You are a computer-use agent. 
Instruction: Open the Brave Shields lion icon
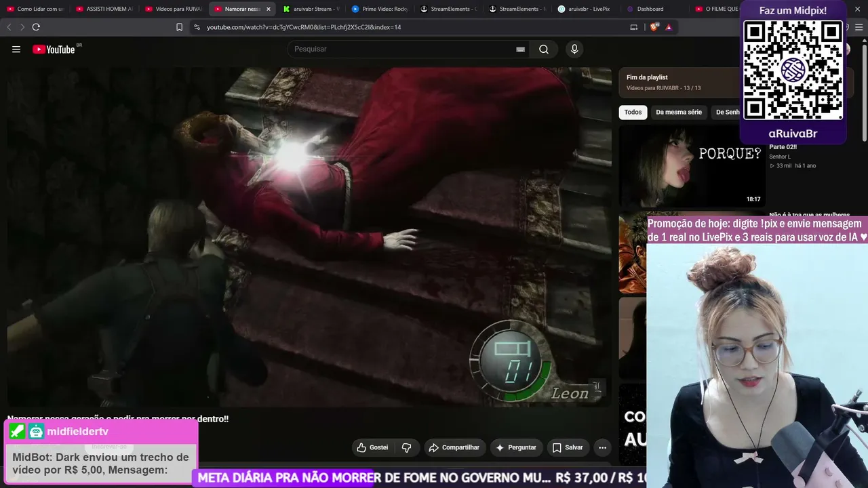(654, 27)
